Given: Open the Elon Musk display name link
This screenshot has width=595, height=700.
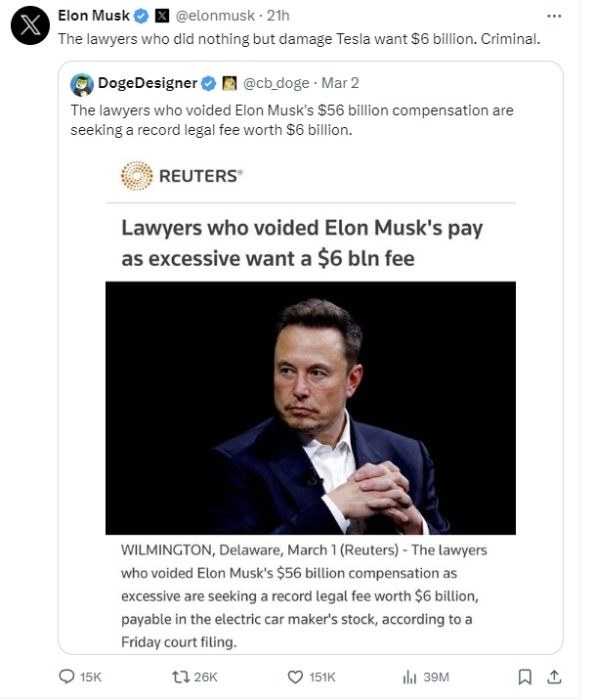Looking at the screenshot, I should pyautogui.click(x=96, y=17).
